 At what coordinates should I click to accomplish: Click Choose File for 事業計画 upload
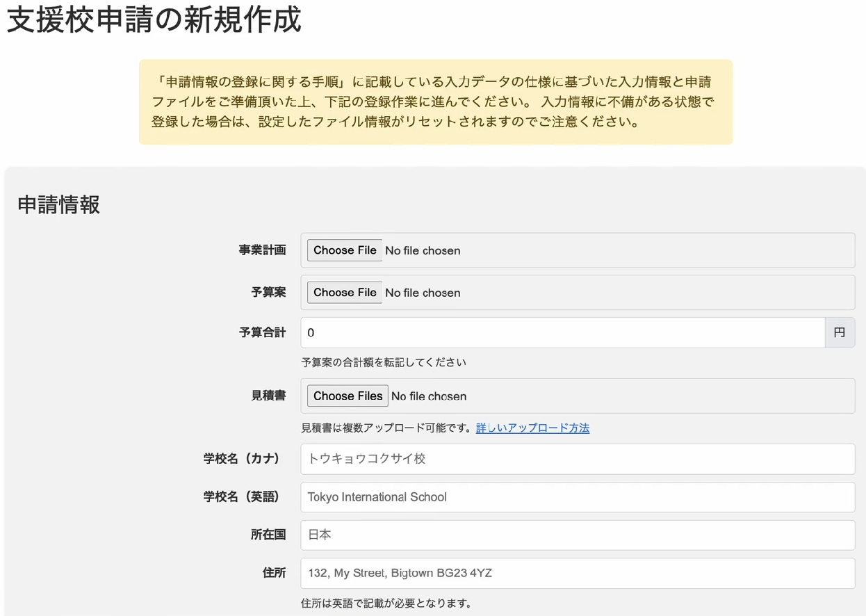pos(344,250)
